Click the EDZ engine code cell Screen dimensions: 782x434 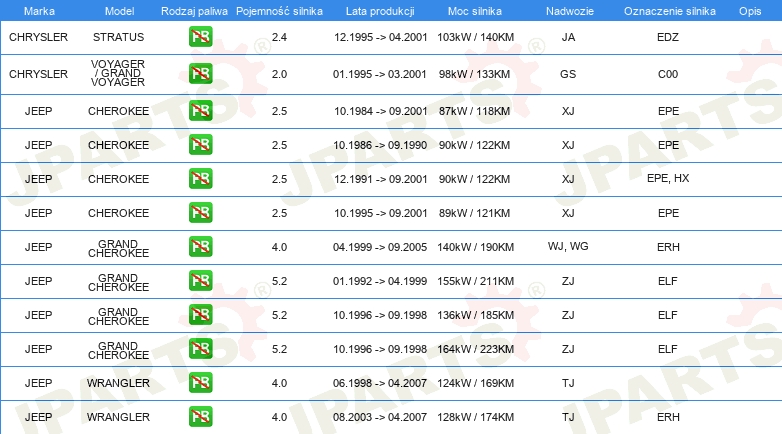point(668,37)
